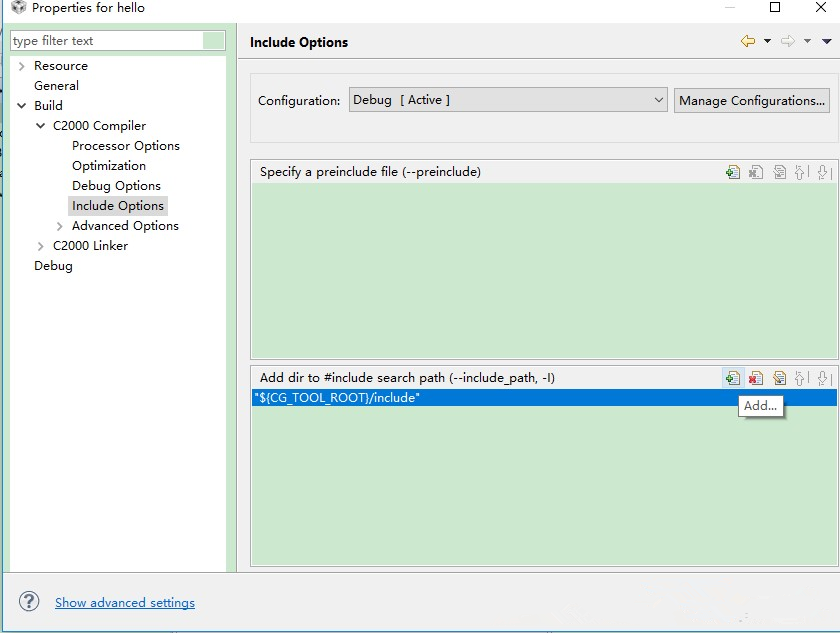
Task: Edit the selected include search path entry
Action: point(779,378)
